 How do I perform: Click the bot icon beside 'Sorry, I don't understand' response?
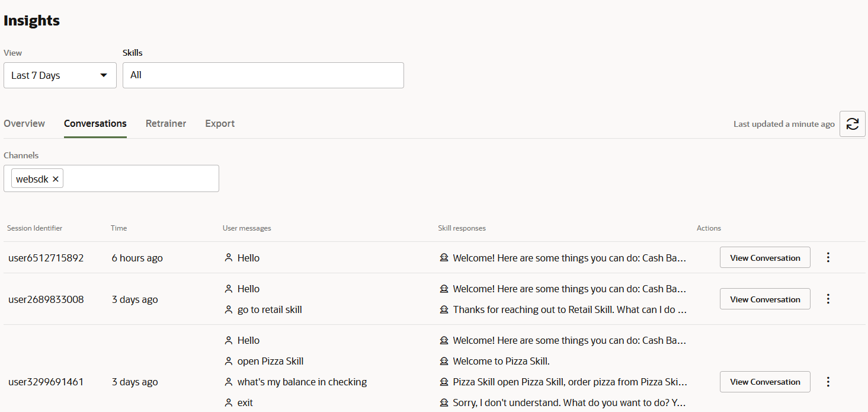(x=444, y=403)
